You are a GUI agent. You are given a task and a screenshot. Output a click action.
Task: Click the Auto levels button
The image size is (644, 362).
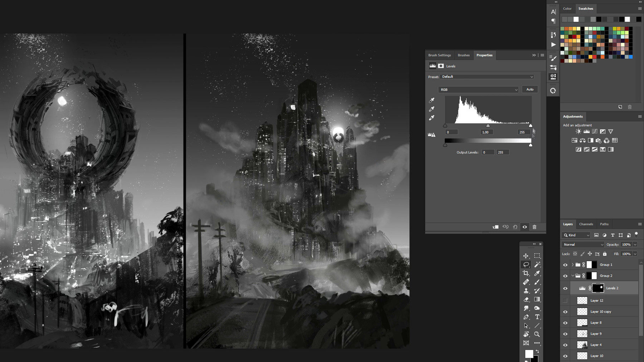(x=530, y=89)
